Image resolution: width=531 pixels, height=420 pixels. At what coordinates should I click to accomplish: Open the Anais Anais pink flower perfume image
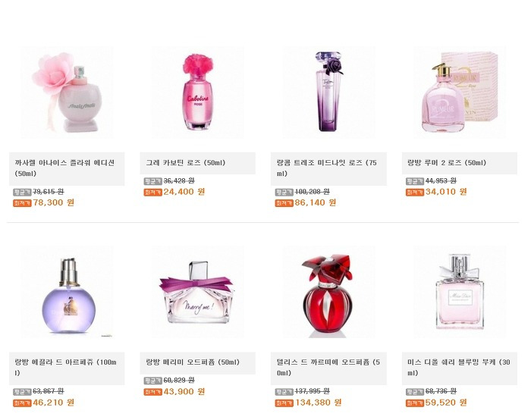tap(67, 92)
